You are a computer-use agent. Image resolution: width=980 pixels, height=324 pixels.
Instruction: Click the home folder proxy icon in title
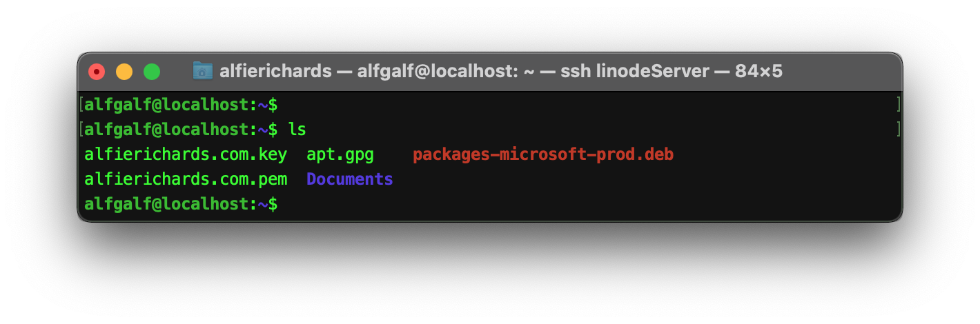point(203,70)
